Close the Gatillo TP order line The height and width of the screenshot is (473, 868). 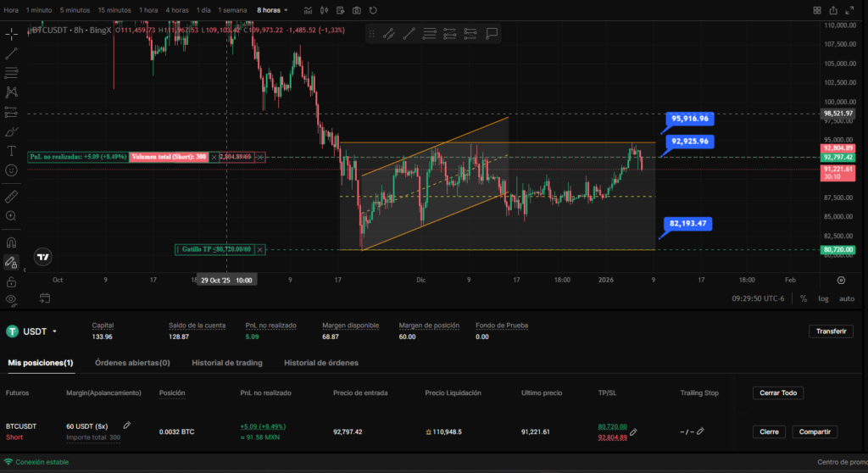click(x=260, y=249)
